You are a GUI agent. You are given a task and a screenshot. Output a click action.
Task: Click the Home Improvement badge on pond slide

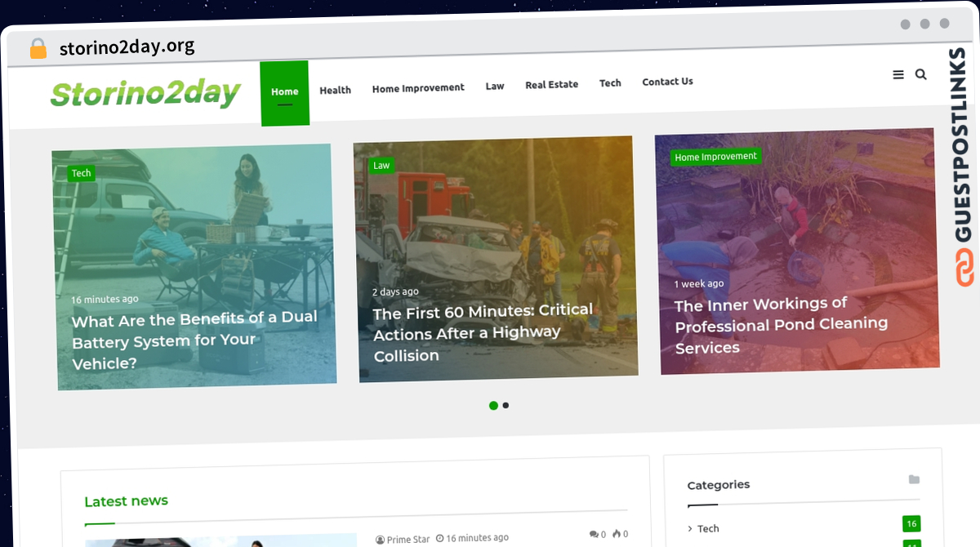point(716,157)
